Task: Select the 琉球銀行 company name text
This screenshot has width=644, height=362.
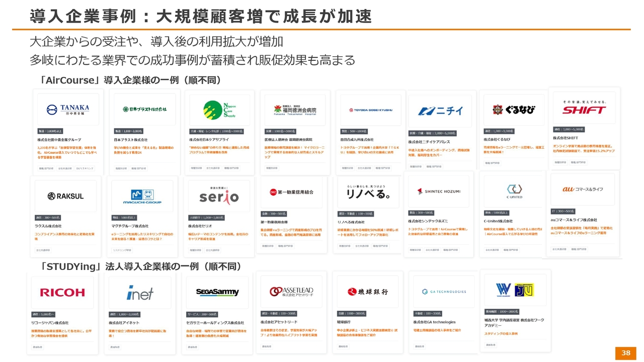Action: (x=344, y=322)
